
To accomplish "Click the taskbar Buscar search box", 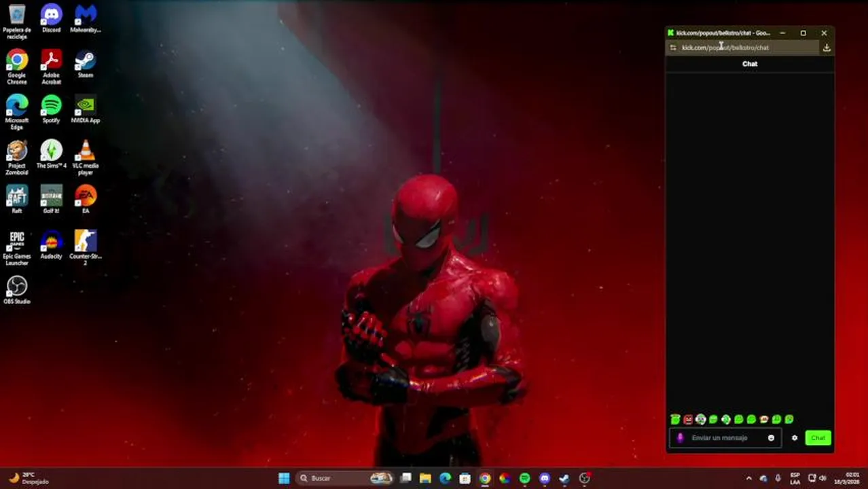I will click(346, 478).
